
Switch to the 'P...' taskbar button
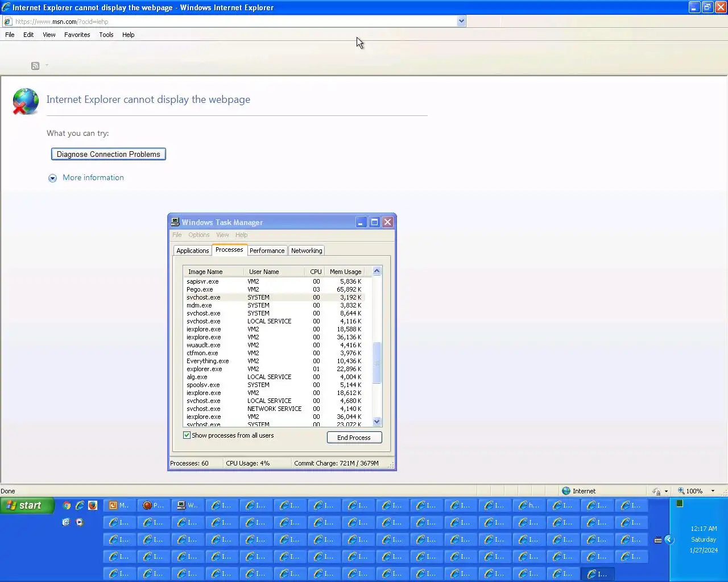coord(154,505)
